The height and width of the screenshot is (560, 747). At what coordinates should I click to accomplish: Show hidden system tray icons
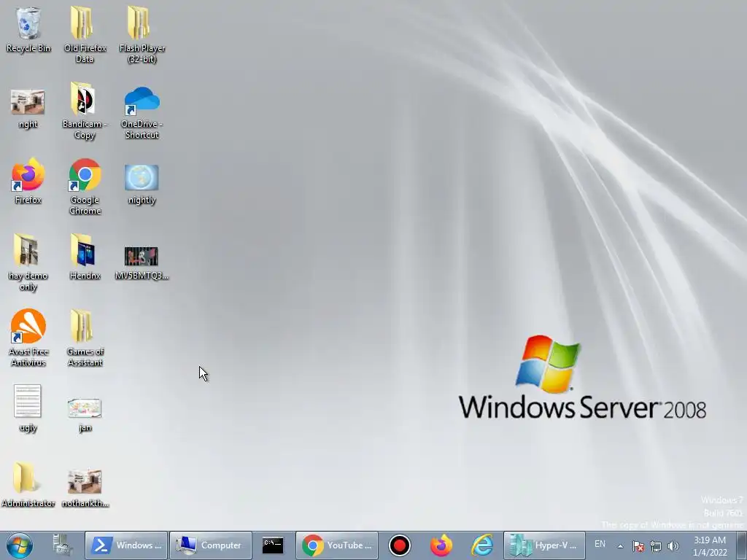pyautogui.click(x=620, y=545)
